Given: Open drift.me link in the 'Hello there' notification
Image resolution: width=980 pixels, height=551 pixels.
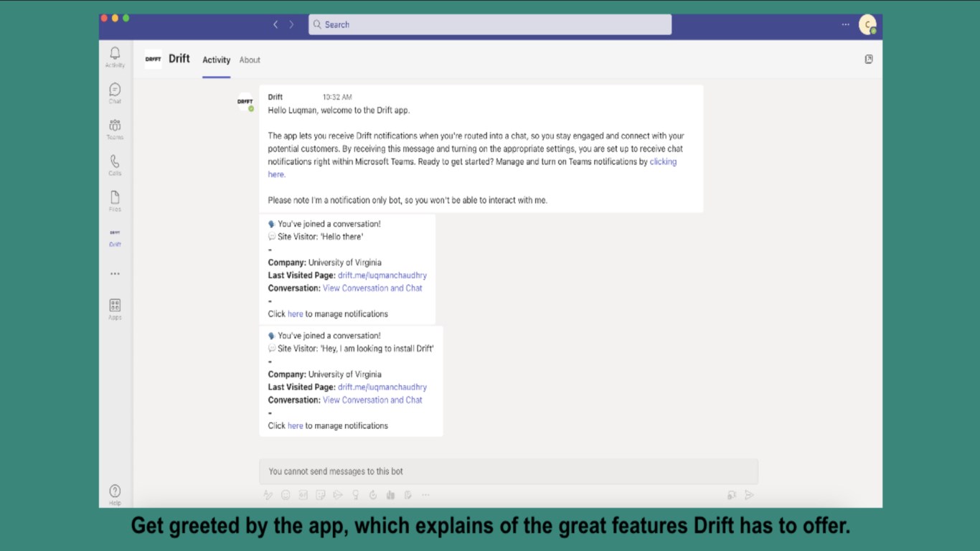Looking at the screenshot, I should coord(382,275).
